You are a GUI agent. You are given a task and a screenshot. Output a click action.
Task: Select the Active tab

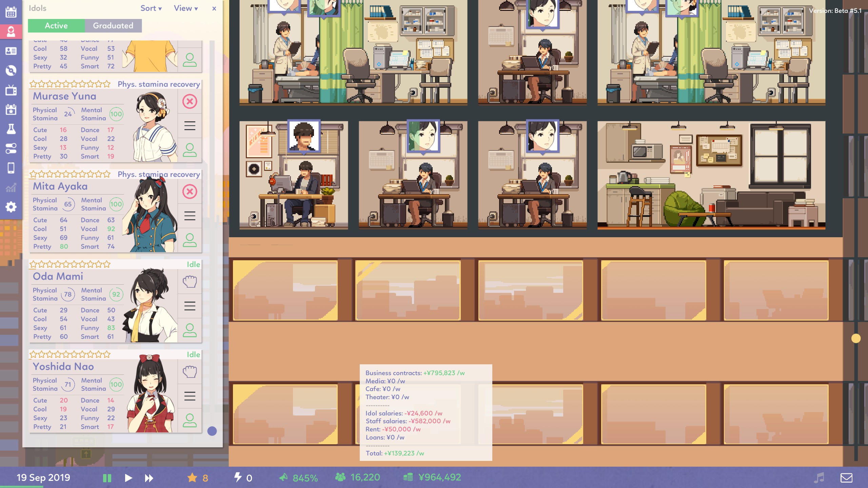click(x=56, y=26)
